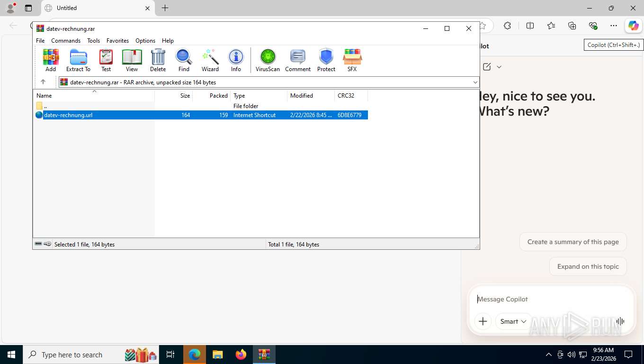This screenshot has height=364, width=644.
Task: Select datev-rechnung.url file row
Action: click(201, 115)
